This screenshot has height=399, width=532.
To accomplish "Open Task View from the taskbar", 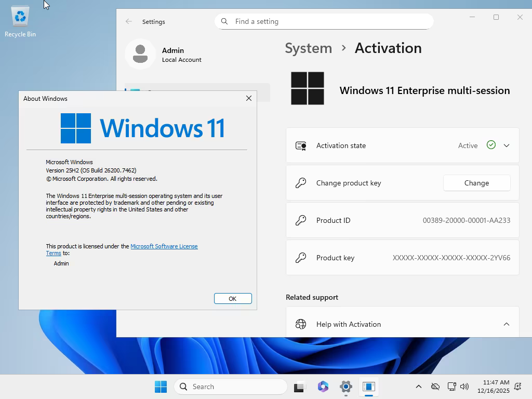I will click(x=300, y=387).
